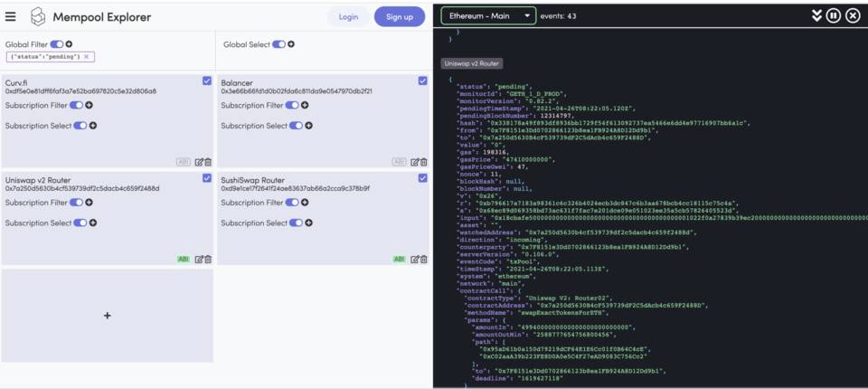Uncheck the Uniswap v2 Router card checkbox
Viewport: 868px width, 389px height.
coord(207,178)
